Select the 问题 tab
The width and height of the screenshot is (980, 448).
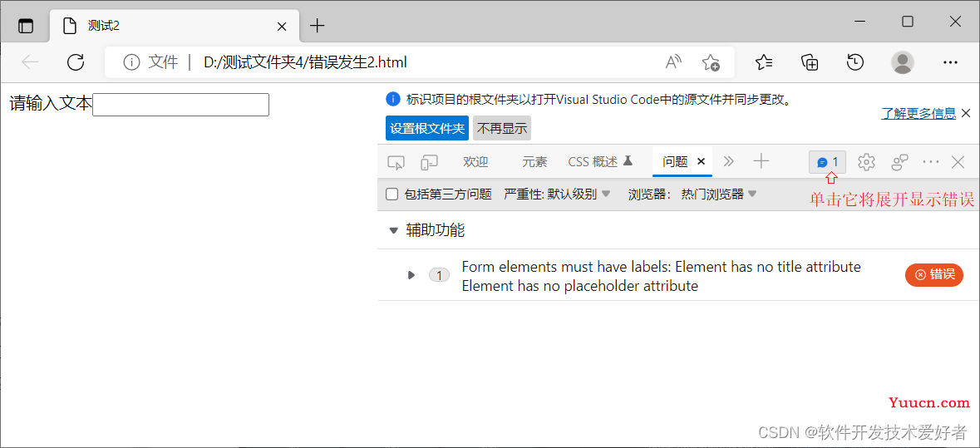675,162
